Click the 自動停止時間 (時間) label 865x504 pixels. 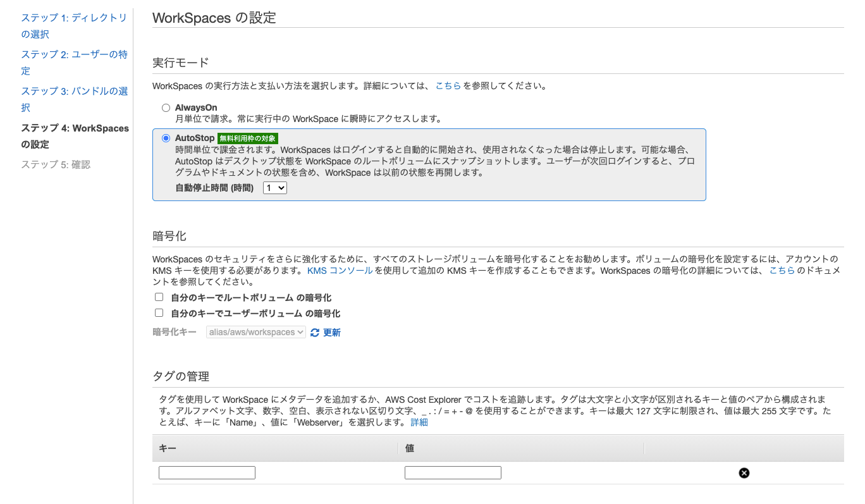coord(214,188)
